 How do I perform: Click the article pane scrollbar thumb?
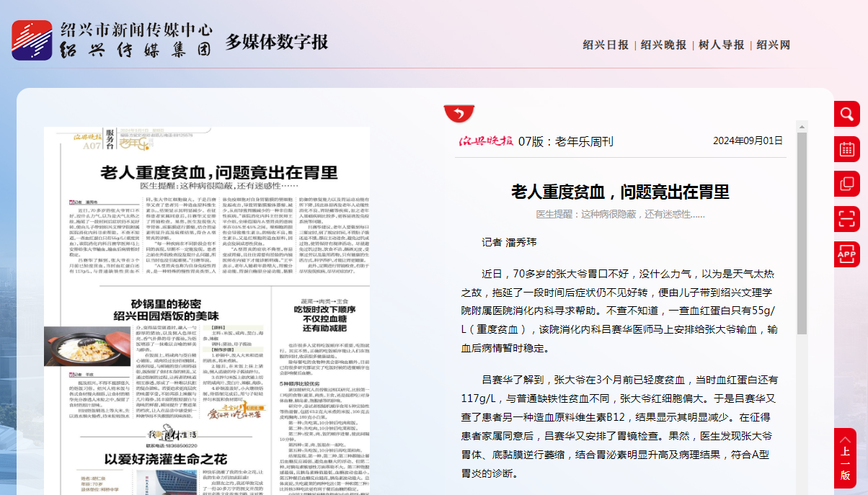[x=802, y=231]
